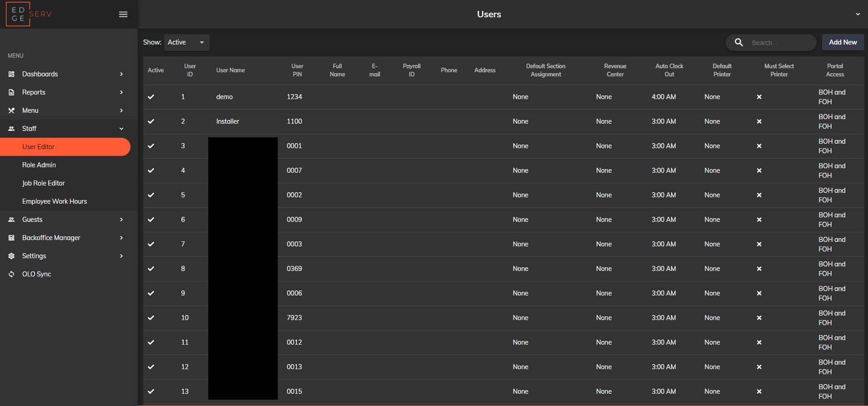Click the Add New button
868x406 pixels.
pyautogui.click(x=843, y=42)
